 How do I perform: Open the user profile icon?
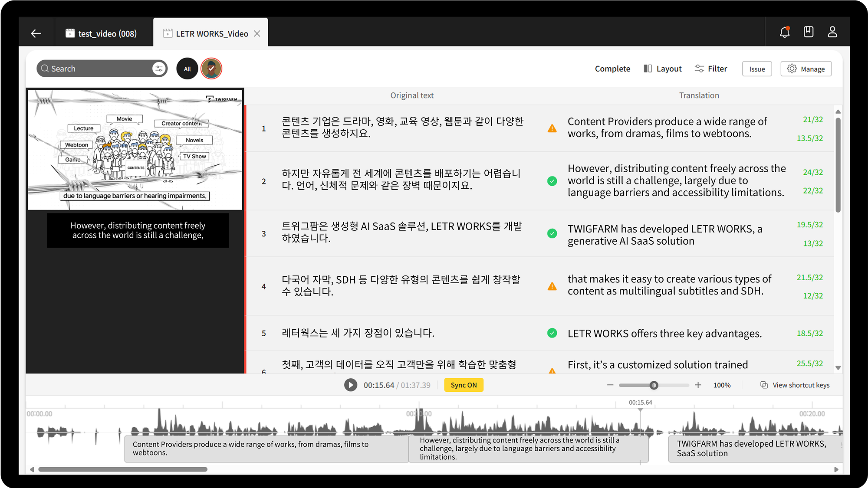832,32
